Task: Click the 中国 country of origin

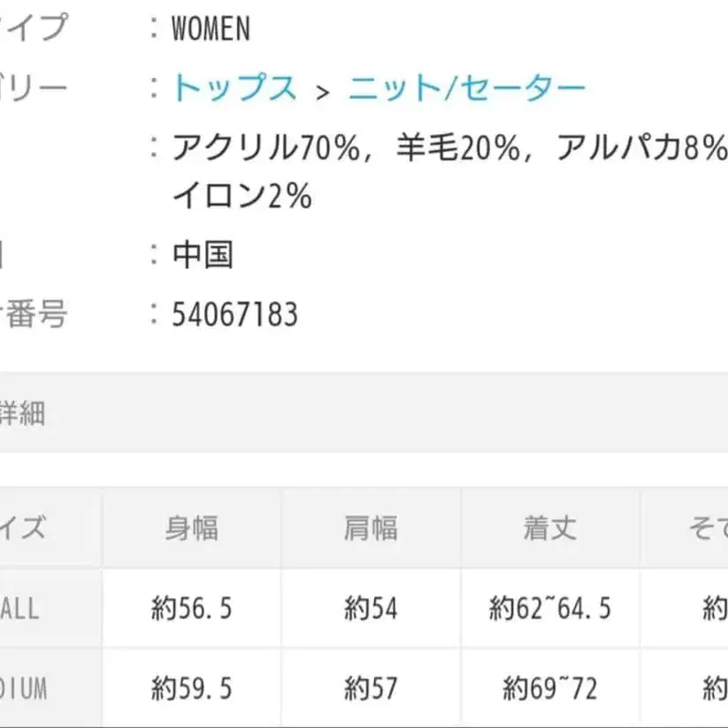Action: 203,256
